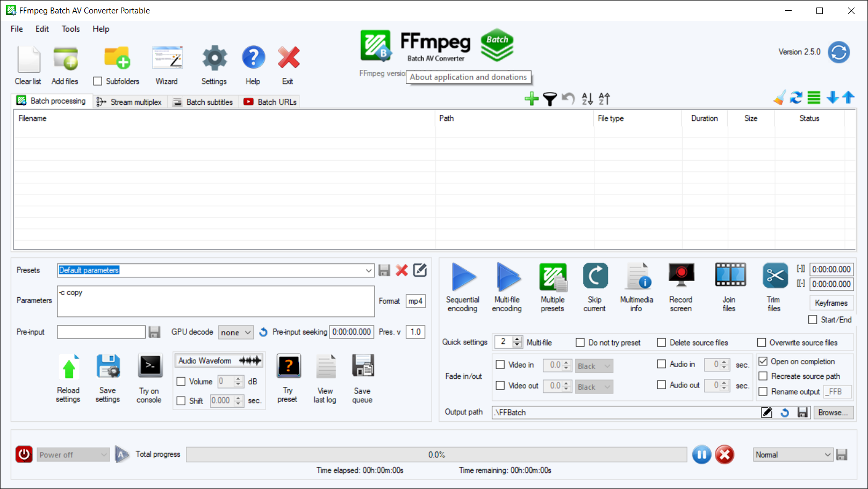Click the Save settings floppy icon
Viewport: 868px width, 489px height.
(x=108, y=367)
